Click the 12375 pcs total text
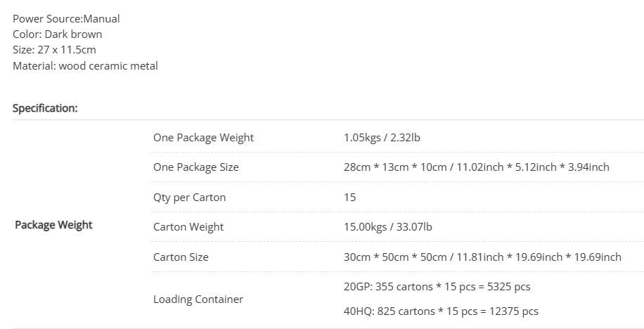 tap(514, 311)
